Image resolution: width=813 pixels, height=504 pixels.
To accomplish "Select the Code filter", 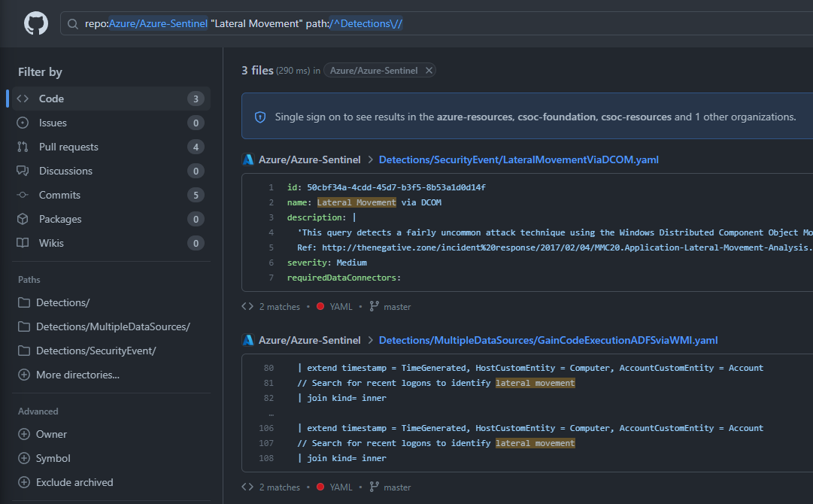I will [111, 99].
